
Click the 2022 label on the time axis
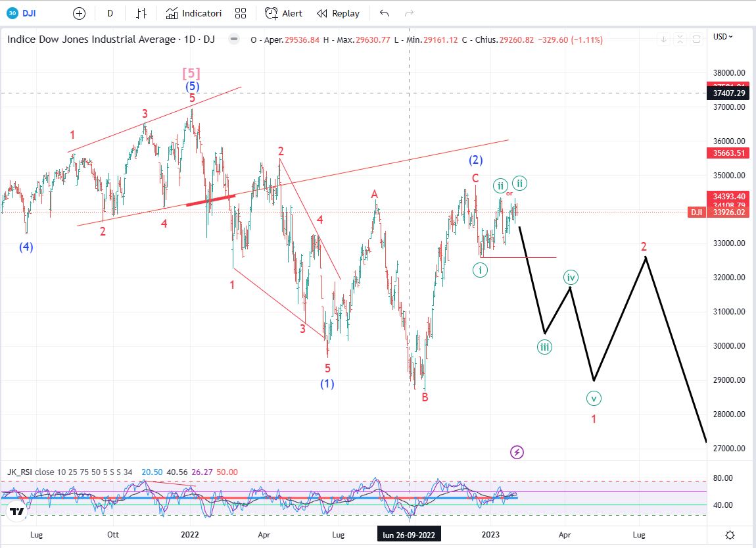190,534
